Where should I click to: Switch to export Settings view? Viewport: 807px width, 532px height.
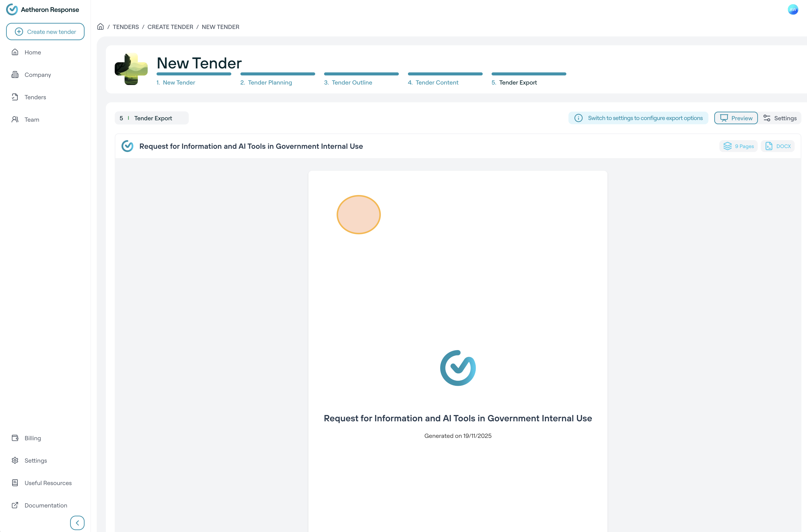click(x=780, y=118)
